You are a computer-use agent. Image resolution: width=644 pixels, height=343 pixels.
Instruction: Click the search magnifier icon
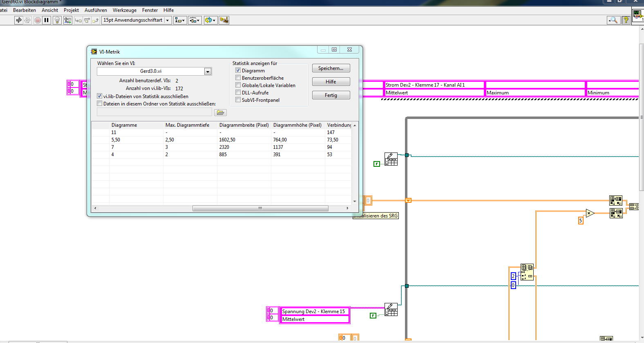pyautogui.click(x=613, y=20)
